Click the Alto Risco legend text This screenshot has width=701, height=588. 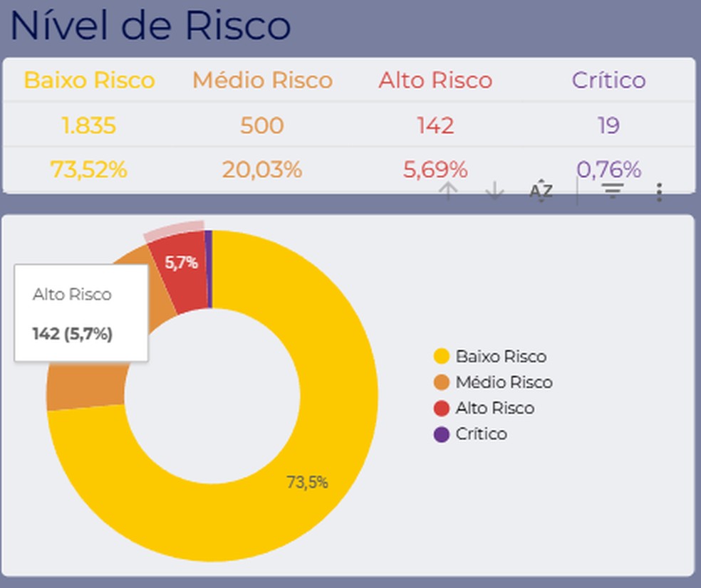coord(495,408)
